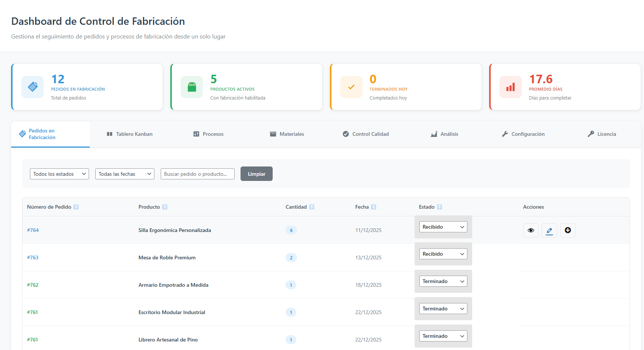Sort by Número de Pedido column icon

(x=76, y=207)
